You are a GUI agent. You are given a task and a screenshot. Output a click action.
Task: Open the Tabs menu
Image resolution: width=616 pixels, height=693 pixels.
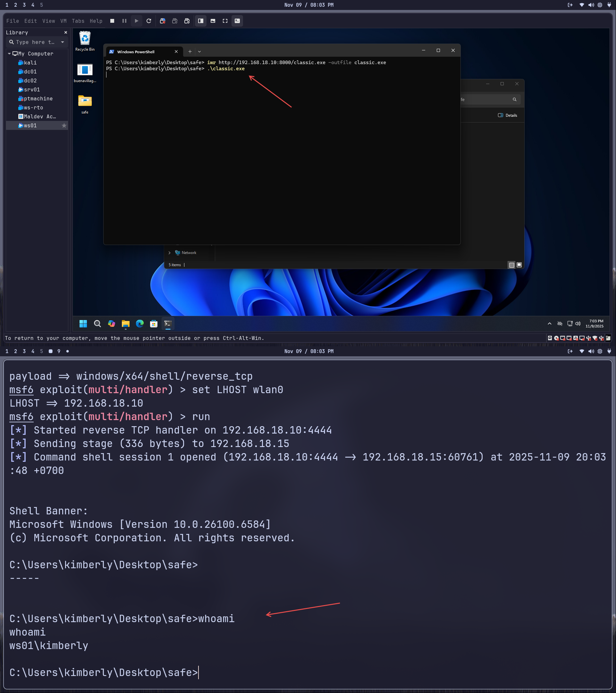pyautogui.click(x=78, y=21)
